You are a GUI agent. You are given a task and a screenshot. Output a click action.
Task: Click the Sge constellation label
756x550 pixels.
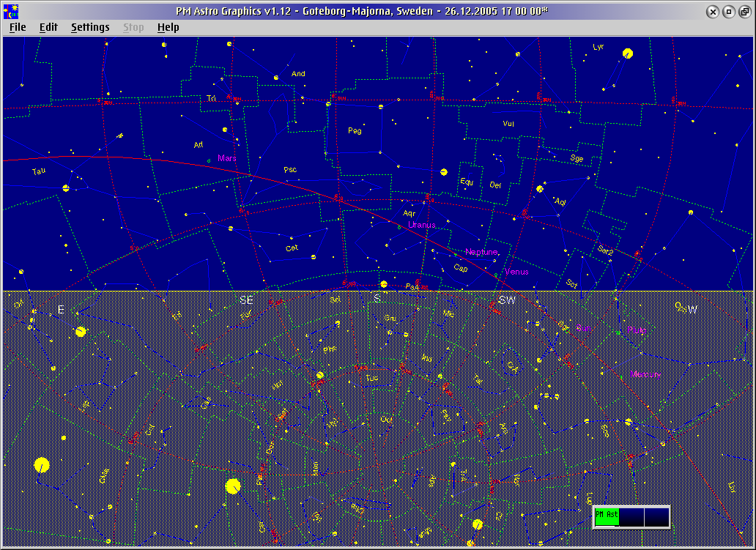tap(577, 158)
